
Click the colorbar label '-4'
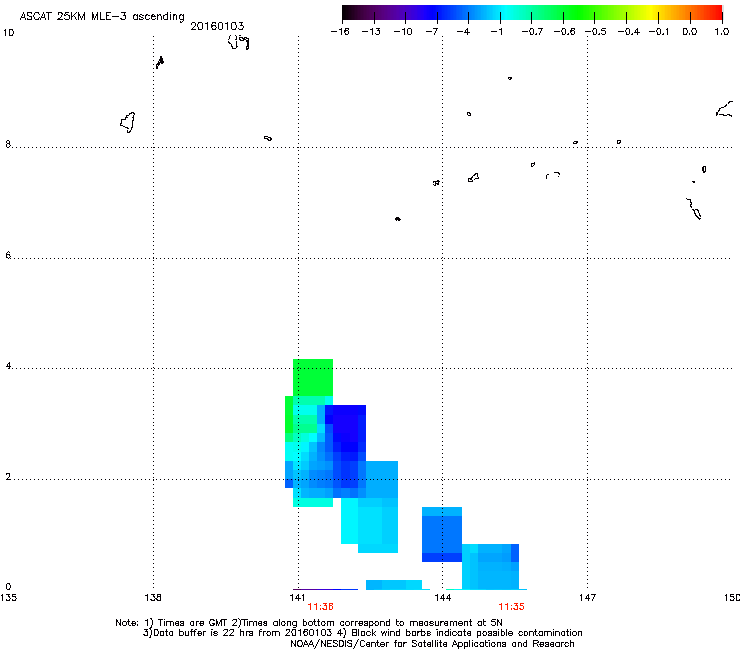point(463,32)
